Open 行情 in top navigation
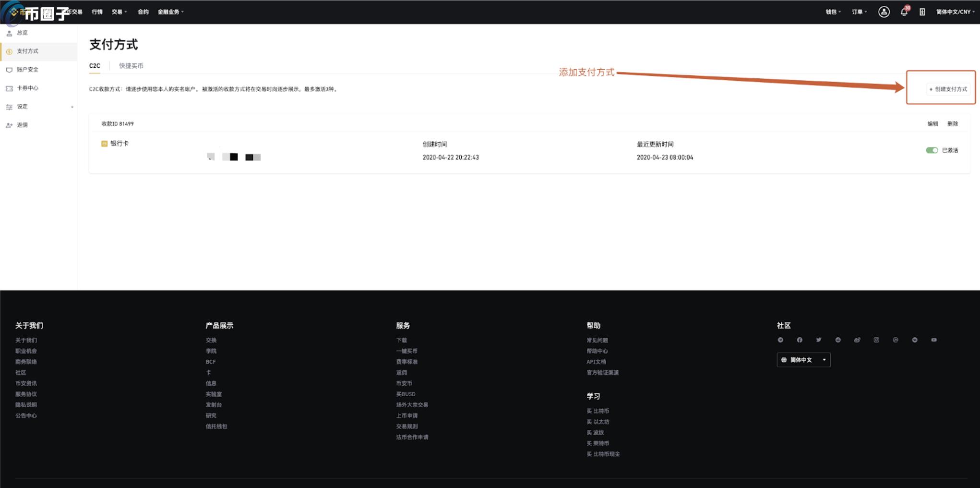Image resolution: width=980 pixels, height=488 pixels. [x=97, y=12]
